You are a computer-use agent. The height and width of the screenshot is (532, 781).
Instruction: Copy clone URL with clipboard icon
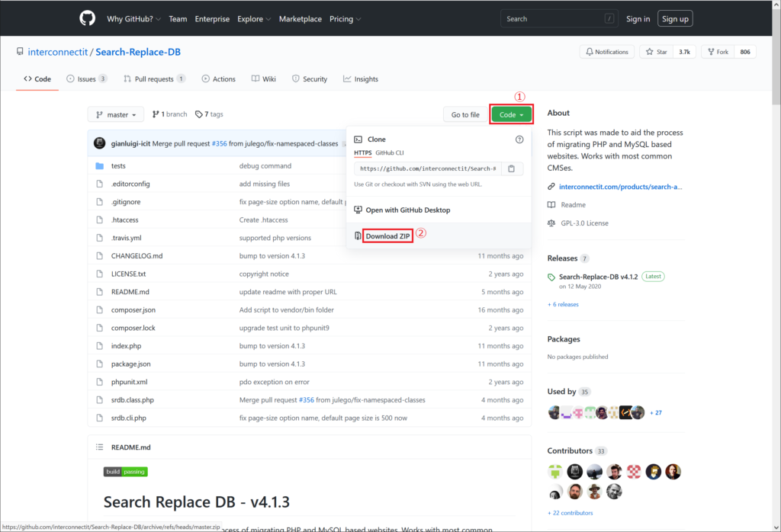(x=512, y=168)
